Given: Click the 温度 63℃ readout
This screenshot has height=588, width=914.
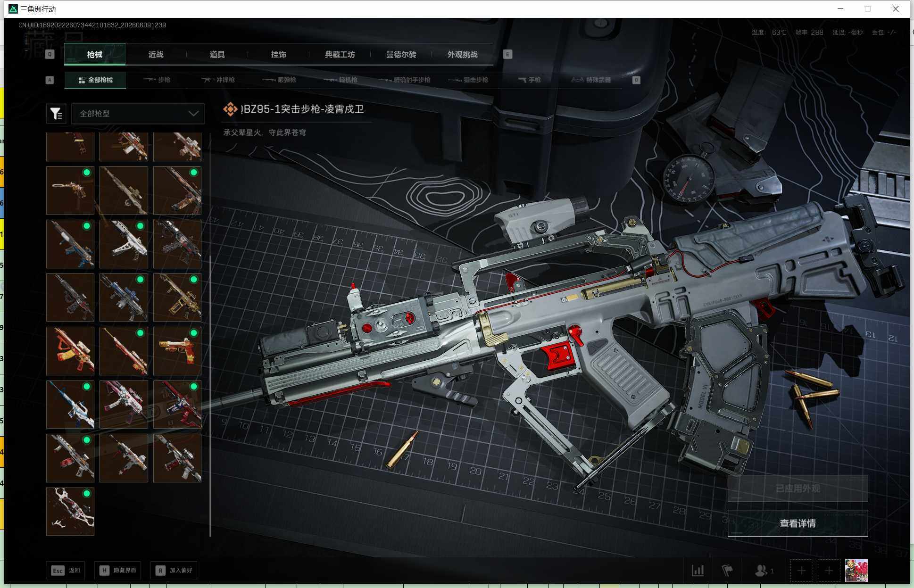Looking at the screenshot, I should tap(769, 33).
